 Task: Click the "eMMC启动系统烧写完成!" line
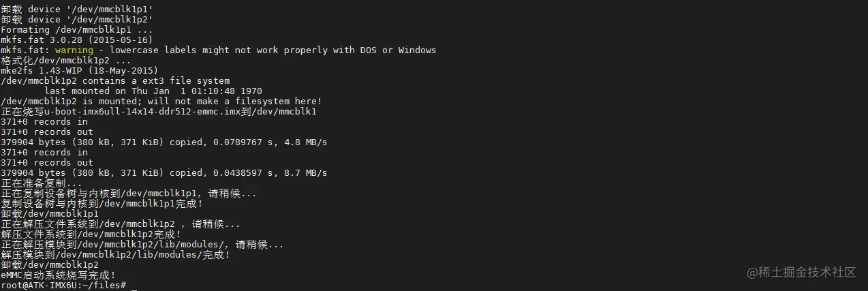pos(59,275)
